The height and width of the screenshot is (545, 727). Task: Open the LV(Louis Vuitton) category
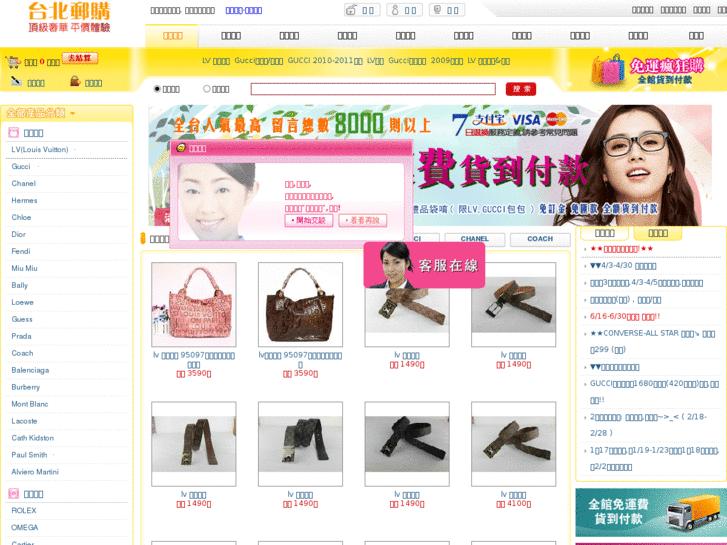(x=40, y=149)
